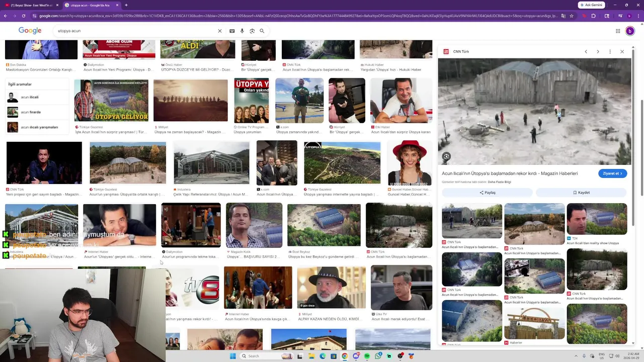Viewport: 644px width, 362px height.
Task: Open Spotify from the taskbar
Action: (x=367, y=356)
